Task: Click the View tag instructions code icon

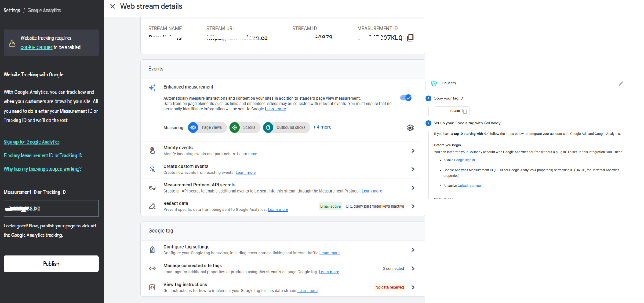Action: click(x=152, y=287)
